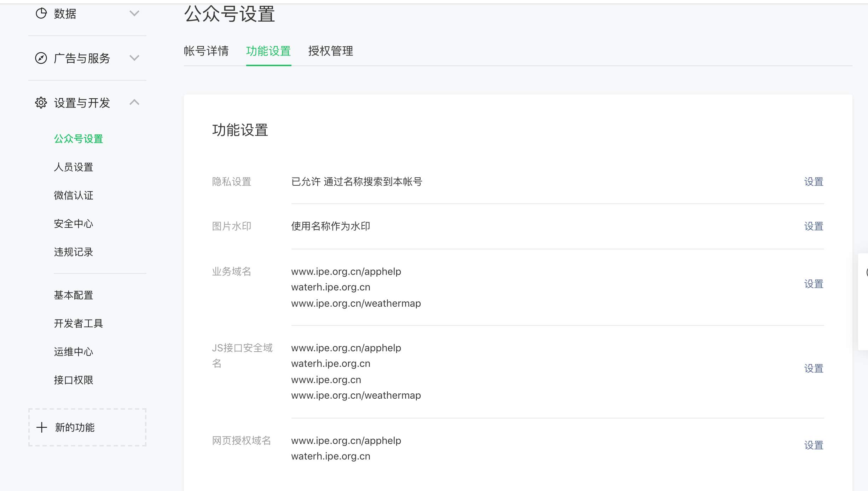The width and height of the screenshot is (868, 491).
Task: Select the 功能设置 tab
Action: pyautogui.click(x=268, y=51)
